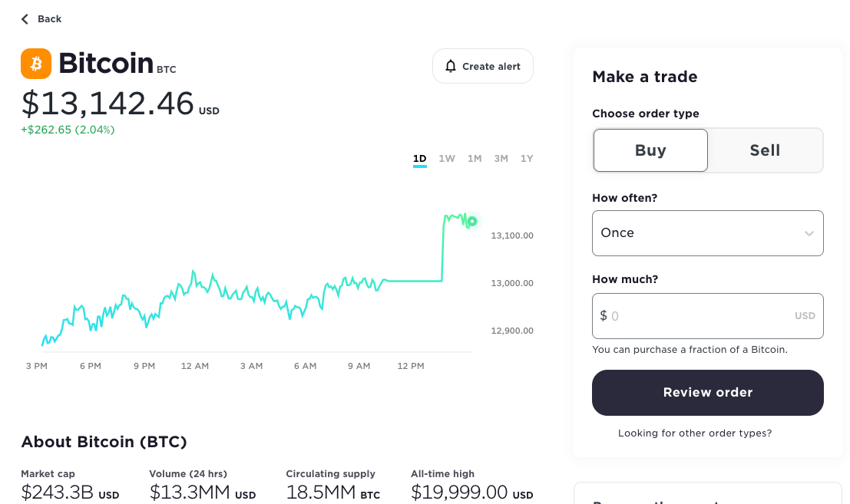
Task: Click the back arrow chevron icon
Action: tap(25, 19)
